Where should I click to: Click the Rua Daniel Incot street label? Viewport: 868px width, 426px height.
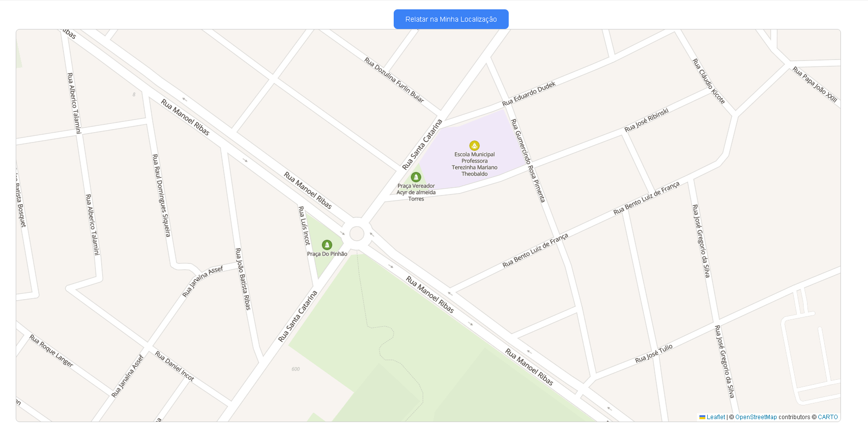(174, 366)
